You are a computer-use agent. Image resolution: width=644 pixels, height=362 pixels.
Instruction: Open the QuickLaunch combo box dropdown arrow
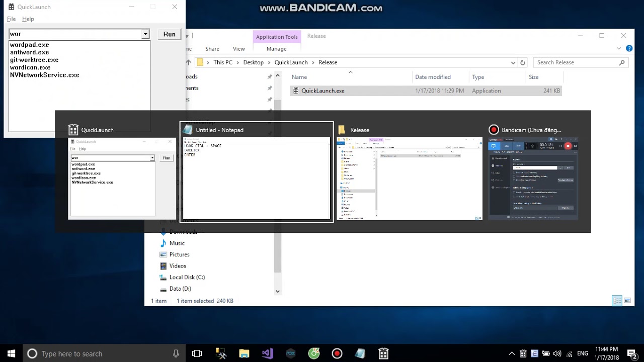coord(145,34)
